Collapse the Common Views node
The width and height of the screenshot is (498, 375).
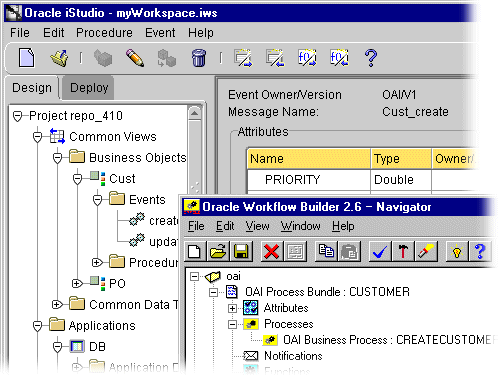click(x=38, y=137)
